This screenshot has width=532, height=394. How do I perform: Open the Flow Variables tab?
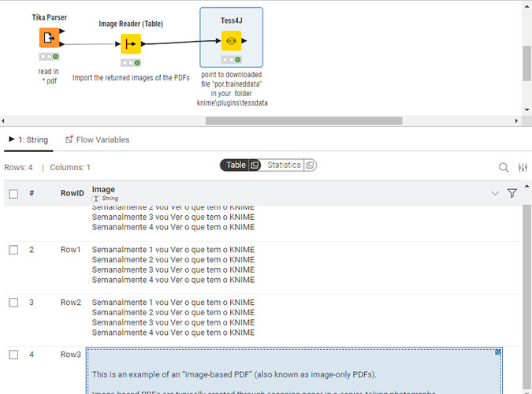pyautogui.click(x=97, y=139)
